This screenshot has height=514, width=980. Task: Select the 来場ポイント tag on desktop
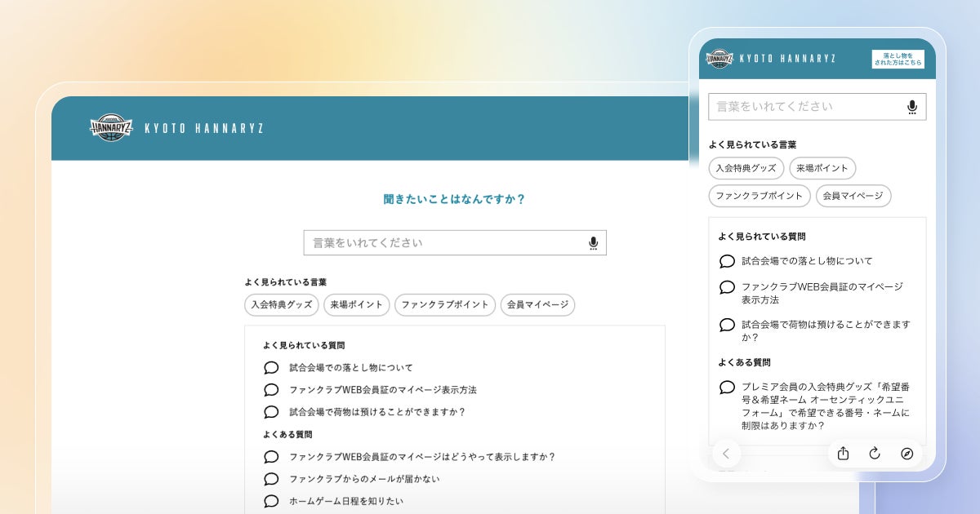click(x=357, y=305)
